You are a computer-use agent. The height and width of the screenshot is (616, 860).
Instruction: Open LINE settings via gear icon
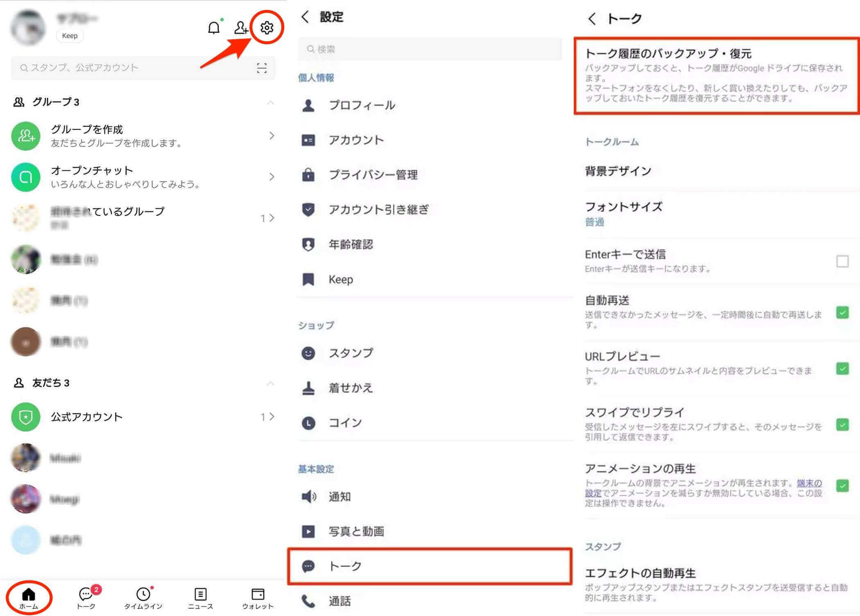pos(267,28)
